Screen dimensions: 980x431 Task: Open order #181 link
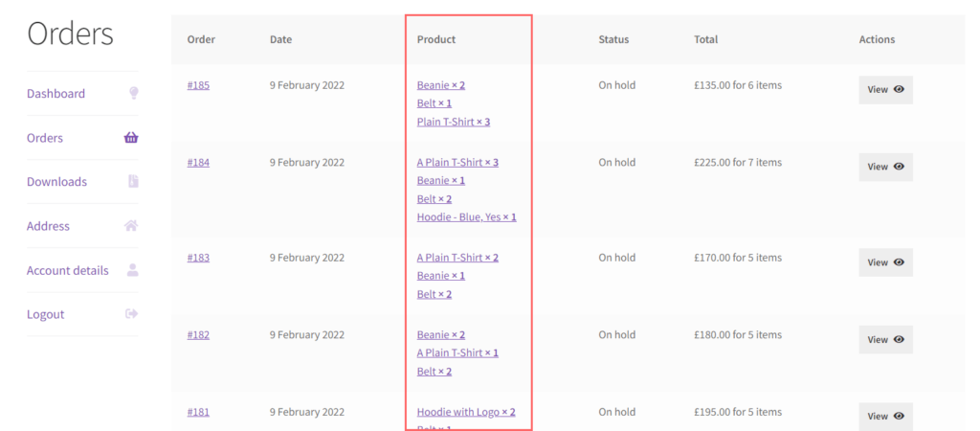click(198, 412)
